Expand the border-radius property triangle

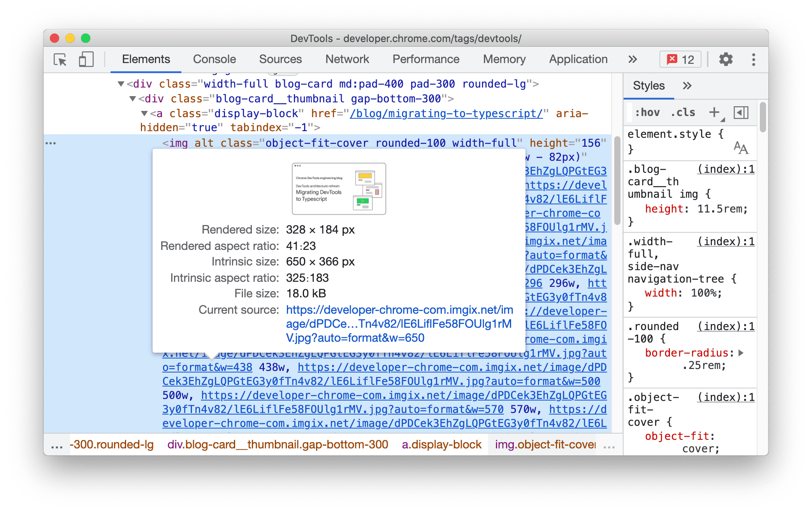pyautogui.click(x=744, y=355)
